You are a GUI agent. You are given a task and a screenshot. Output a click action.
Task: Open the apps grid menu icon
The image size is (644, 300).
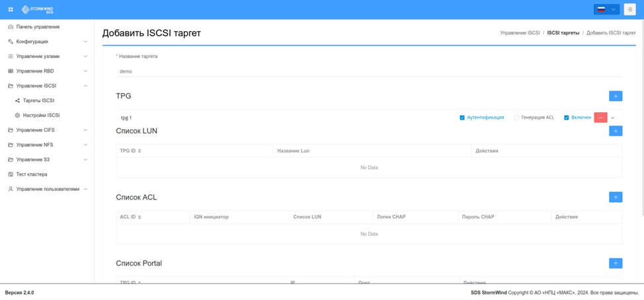coord(11,9)
